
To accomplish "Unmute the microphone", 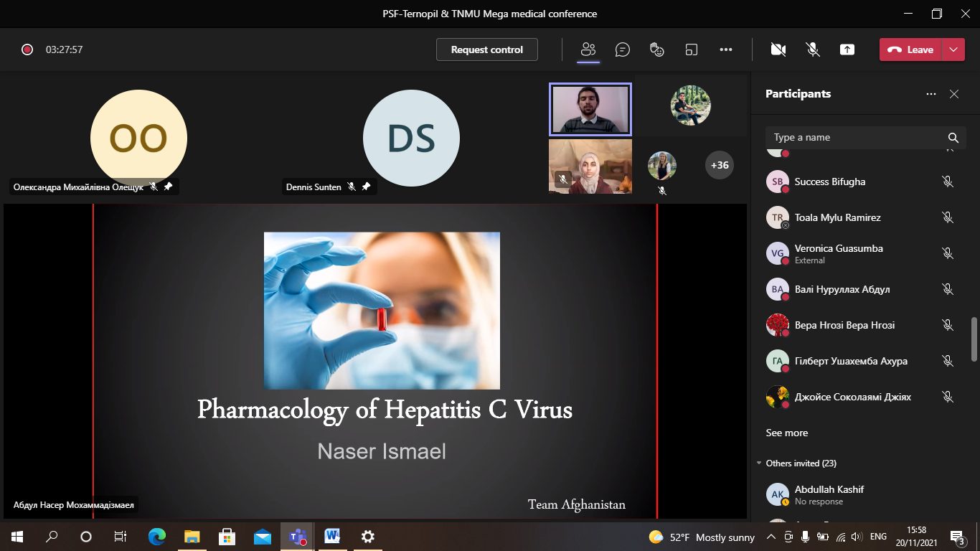I will pyautogui.click(x=813, y=50).
